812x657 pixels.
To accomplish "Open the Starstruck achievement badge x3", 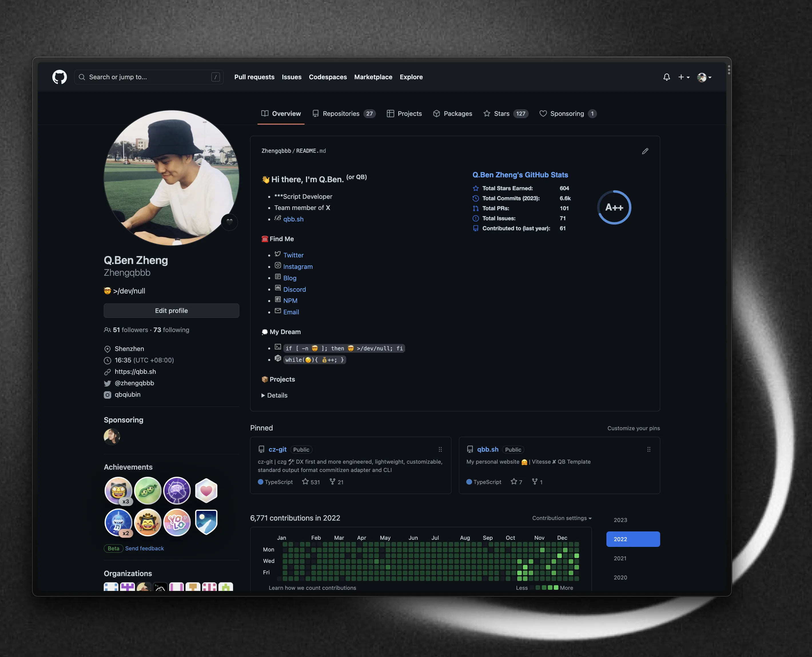I will (x=118, y=491).
